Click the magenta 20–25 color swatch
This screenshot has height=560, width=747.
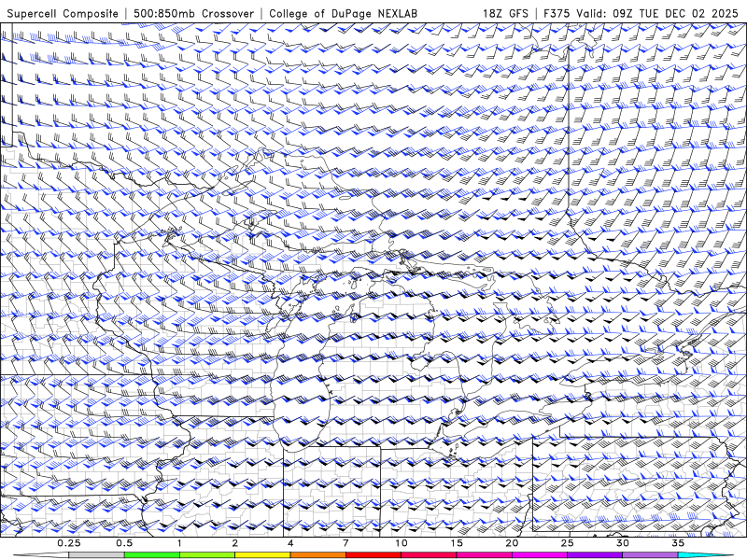click(x=540, y=555)
